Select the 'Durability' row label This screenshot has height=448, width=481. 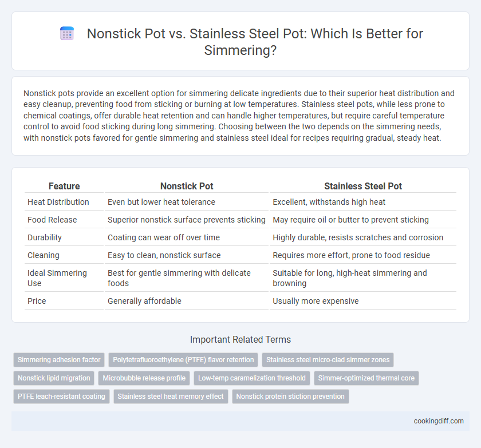point(45,237)
